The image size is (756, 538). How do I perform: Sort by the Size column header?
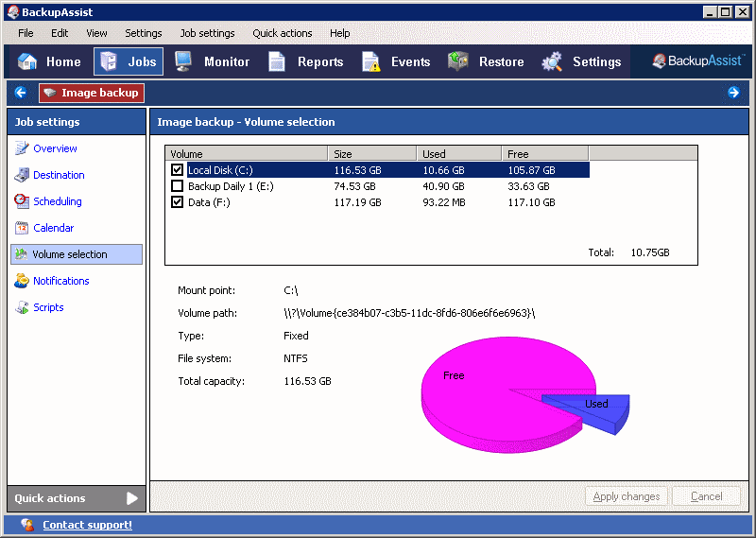372,153
